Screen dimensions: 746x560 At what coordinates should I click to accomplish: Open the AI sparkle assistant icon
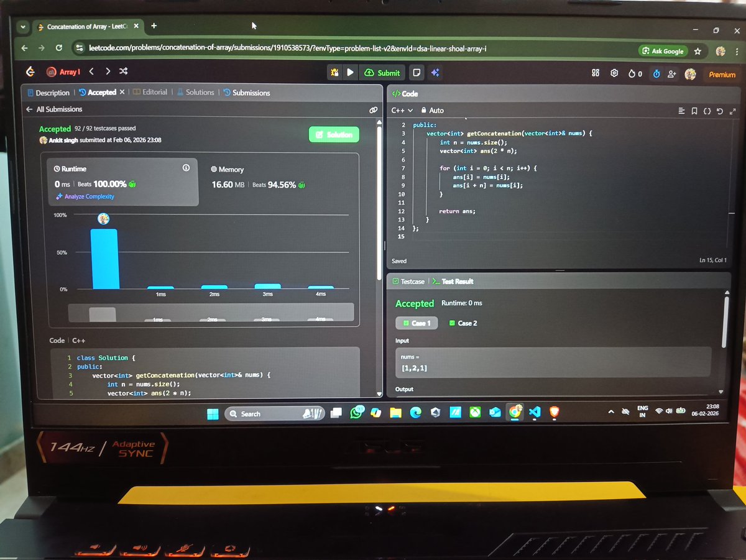[435, 73]
